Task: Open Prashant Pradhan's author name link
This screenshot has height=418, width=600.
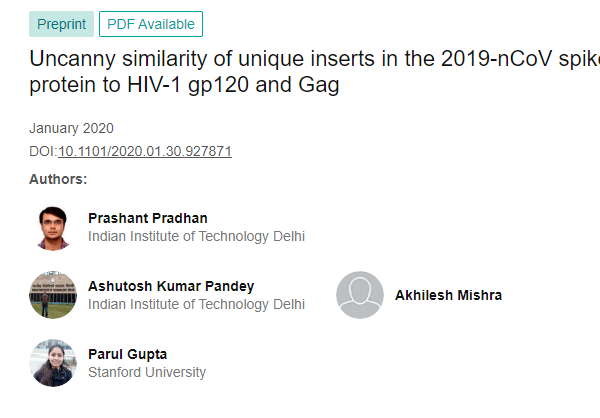Action: point(148,218)
